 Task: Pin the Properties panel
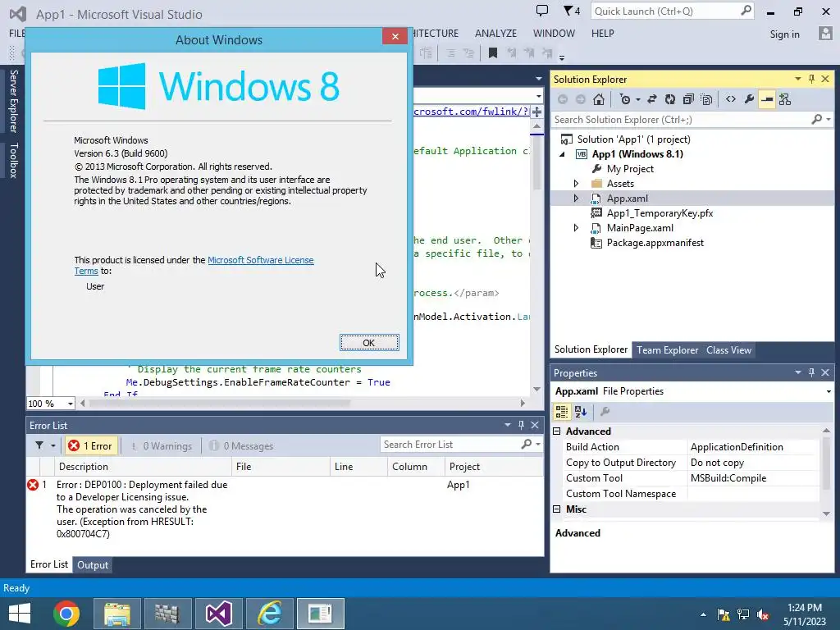coord(811,372)
